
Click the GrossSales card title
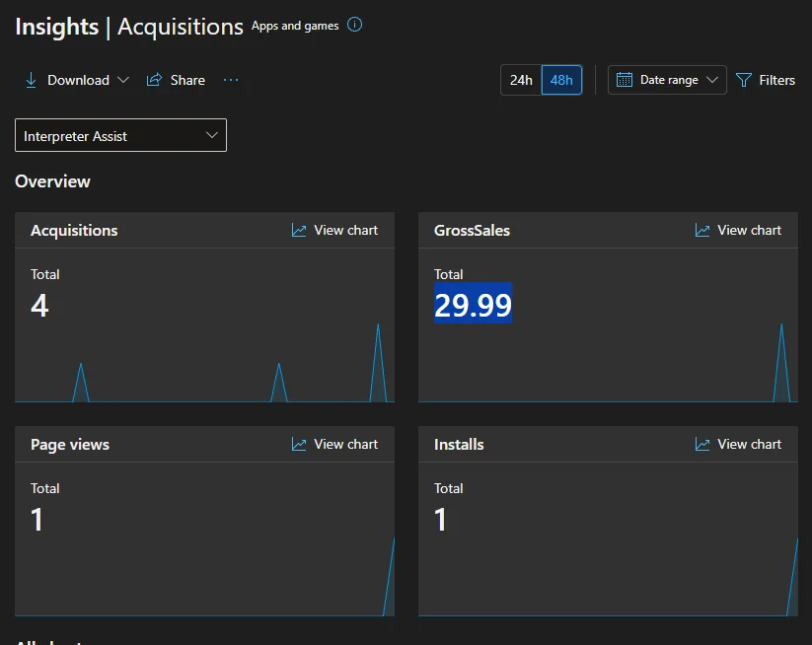tap(472, 231)
